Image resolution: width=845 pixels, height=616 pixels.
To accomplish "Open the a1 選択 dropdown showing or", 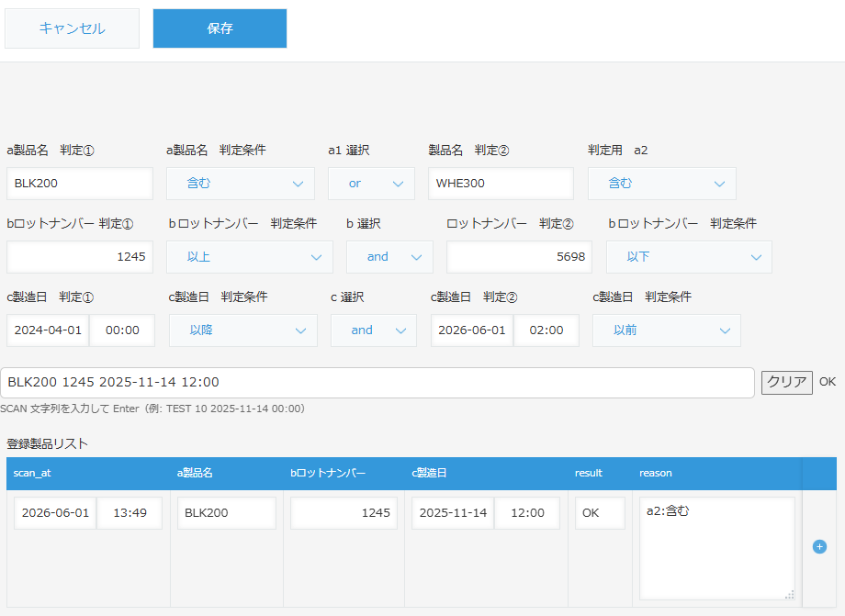I will point(371,184).
